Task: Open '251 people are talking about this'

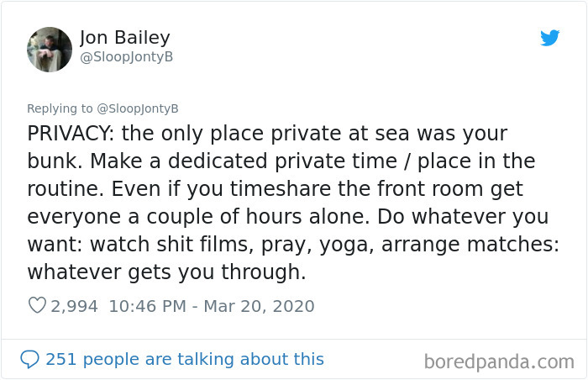Action: coord(185,359)
